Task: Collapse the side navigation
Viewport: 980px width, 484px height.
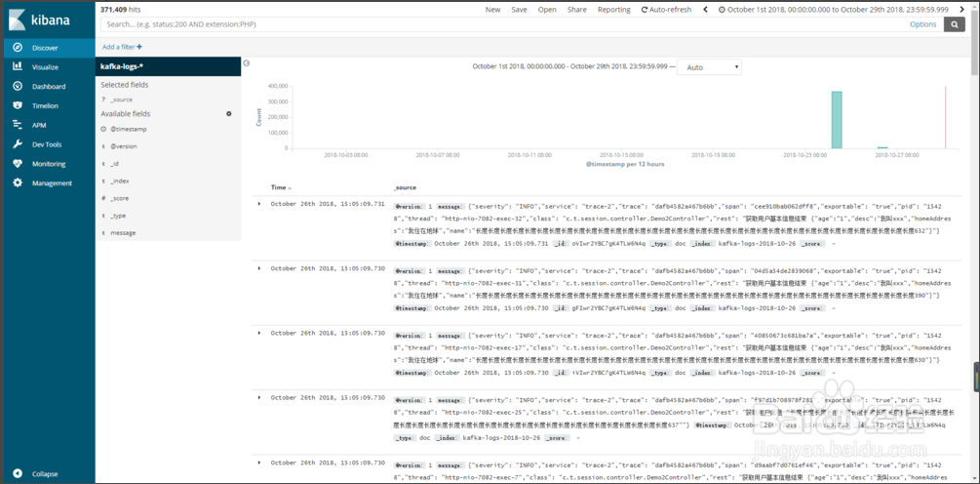Action: coord(36,474)
